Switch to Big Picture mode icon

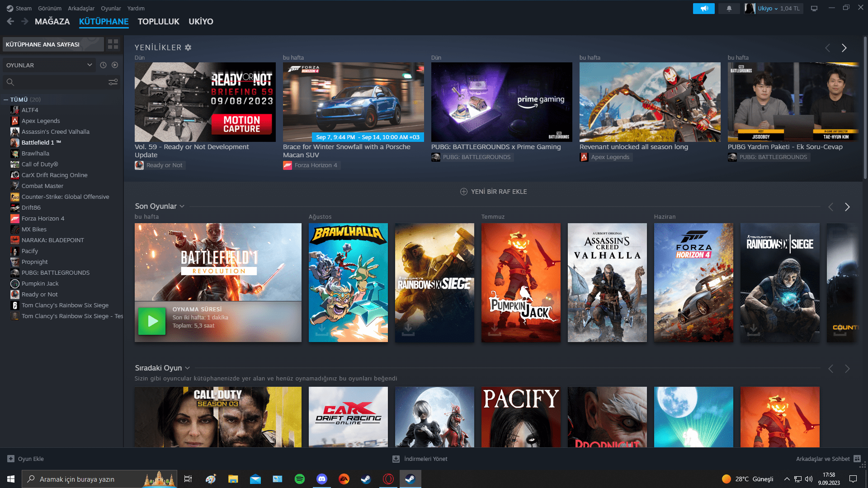[x=814, y=8]
